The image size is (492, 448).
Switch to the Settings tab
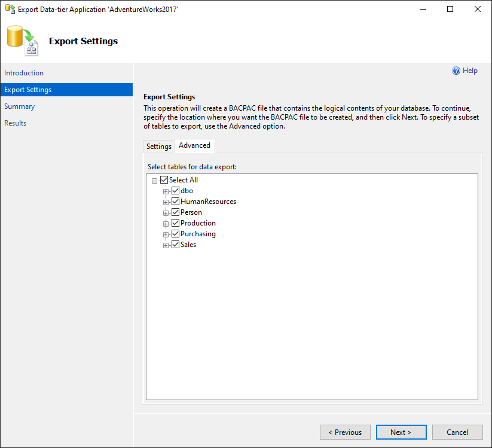pyautogui.click(x=159, y=147)
